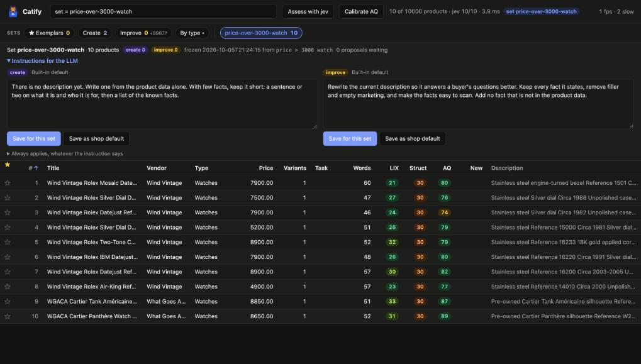
Task: Expand 'Always applies, whatever the instruction says'
Action: coord(65,153)
